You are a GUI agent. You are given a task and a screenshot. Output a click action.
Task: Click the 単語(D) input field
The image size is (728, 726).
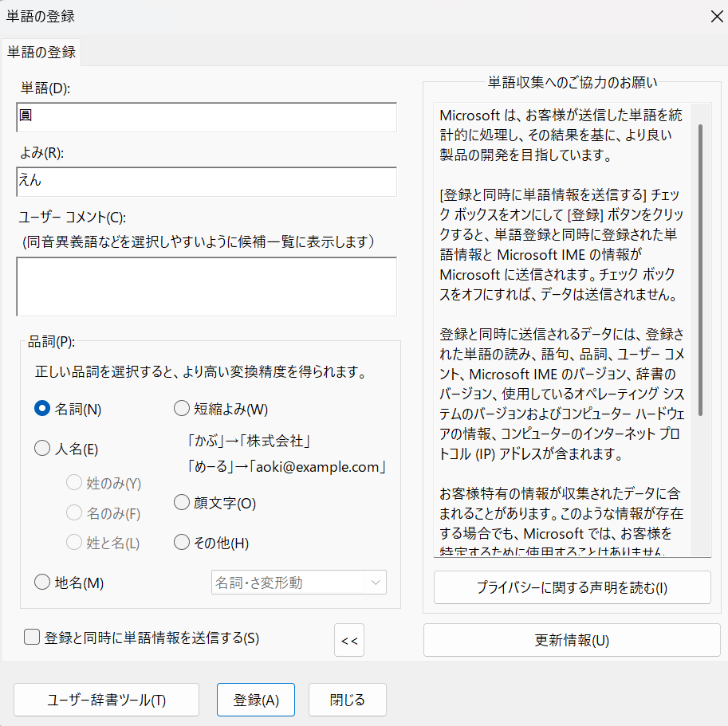point(206,117)
